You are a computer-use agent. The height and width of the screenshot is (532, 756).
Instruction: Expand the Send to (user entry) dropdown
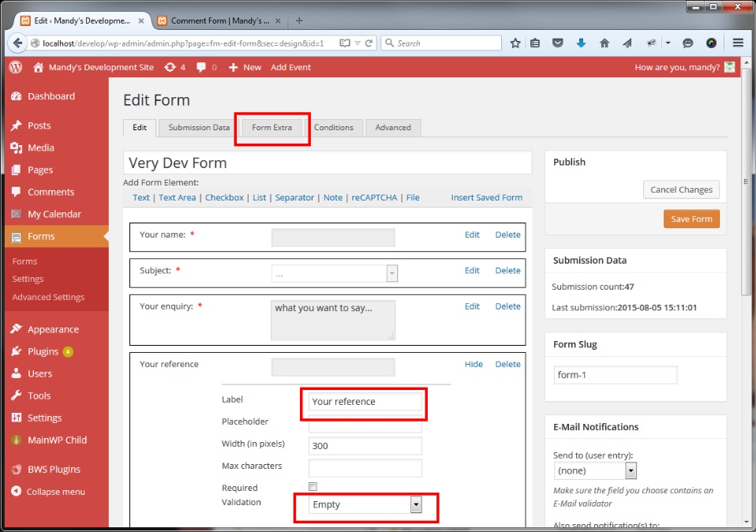pos(631,470)
